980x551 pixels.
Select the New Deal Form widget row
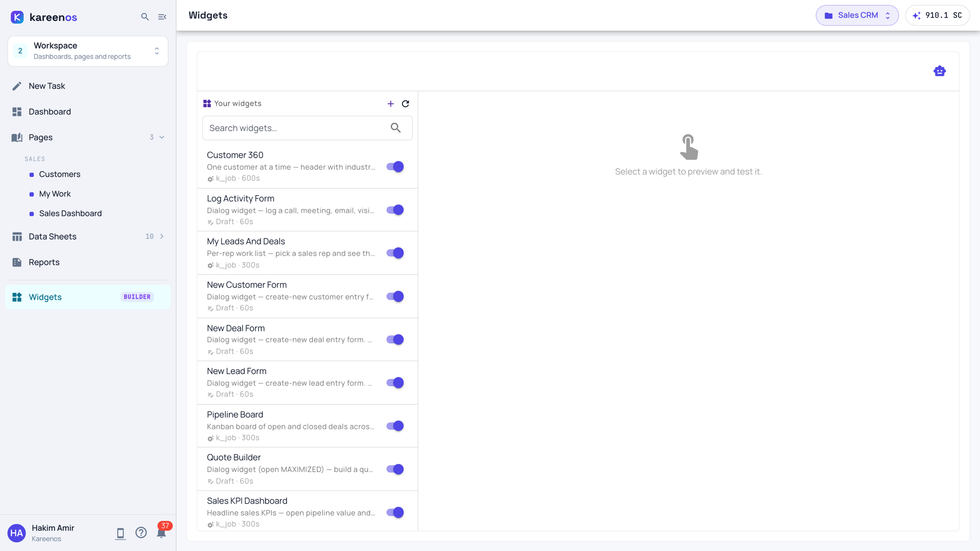307,340
